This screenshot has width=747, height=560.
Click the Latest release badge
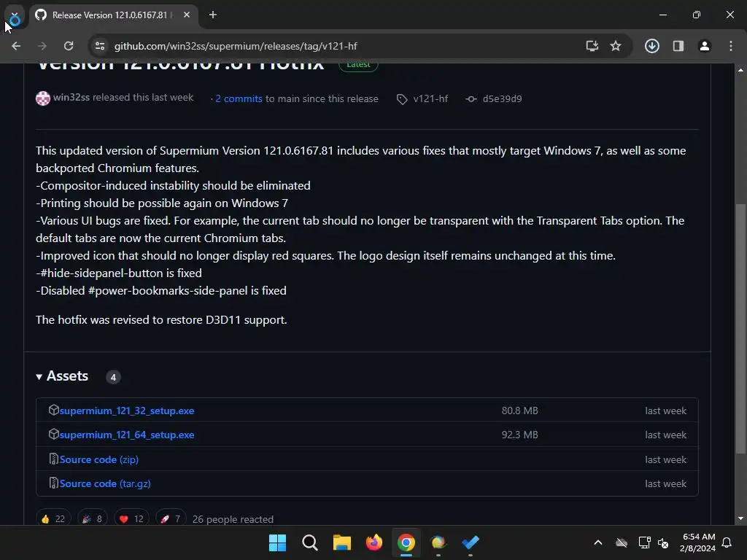point(358,66)
